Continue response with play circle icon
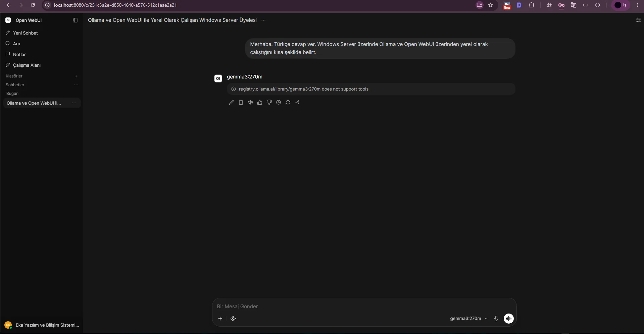 click(x=279, y=103)
